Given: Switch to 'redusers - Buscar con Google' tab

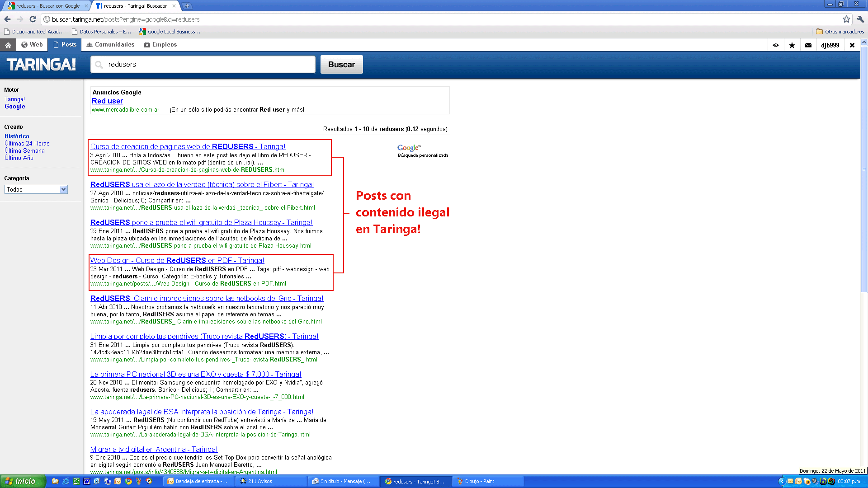Looking at the screenshot, I should pos(47,6).
